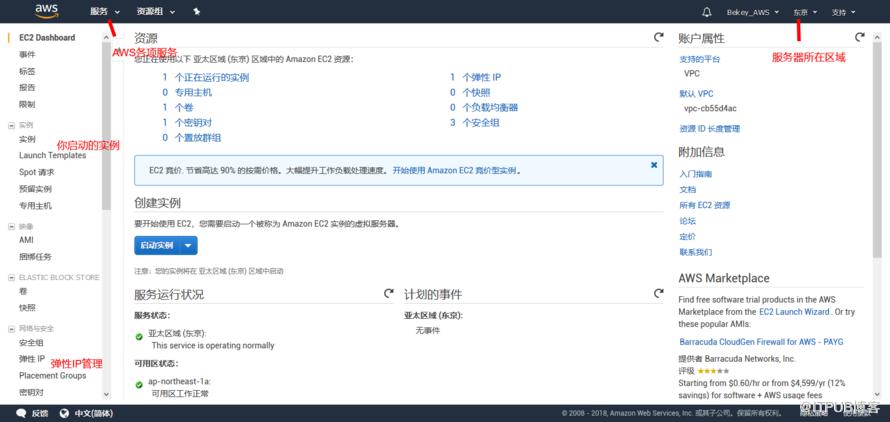The width and height of the screenshot is (890, 422).
Task: Select EC2 Dashboard in sidebar
Action: pos(47,37)
